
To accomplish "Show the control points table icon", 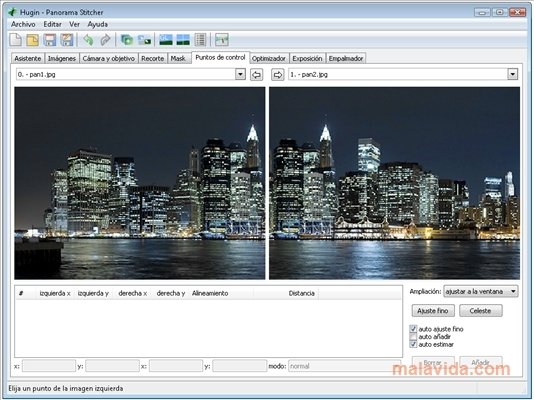I will (x=200, y=40).
